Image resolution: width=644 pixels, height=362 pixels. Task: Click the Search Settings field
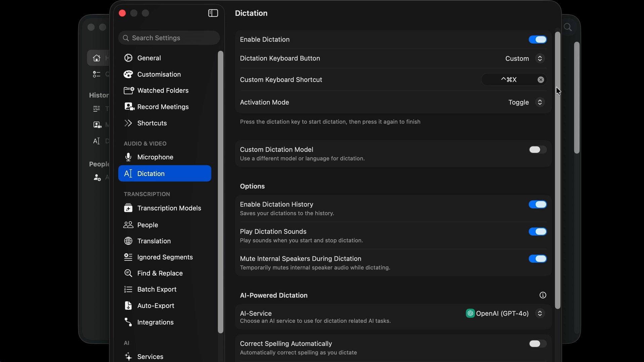[x=169, y=38]
